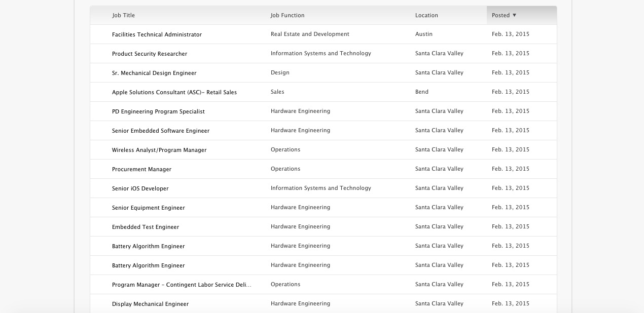Viewport: 644px width, 313px height.
Task: Click Hardware Engineering in Embedded Test Engineer row
Action: (300, 226)
